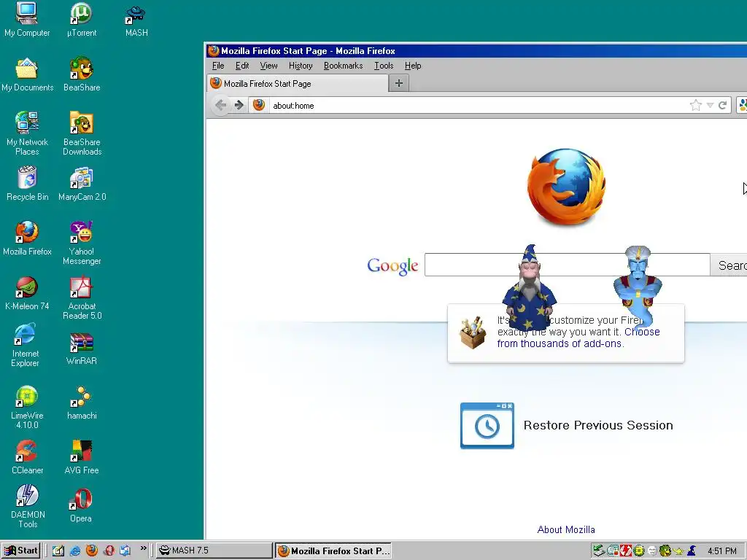Screen dimensions: 747x560
Task: Click Restore Previous Session button
Action: (x=566, y=425)
